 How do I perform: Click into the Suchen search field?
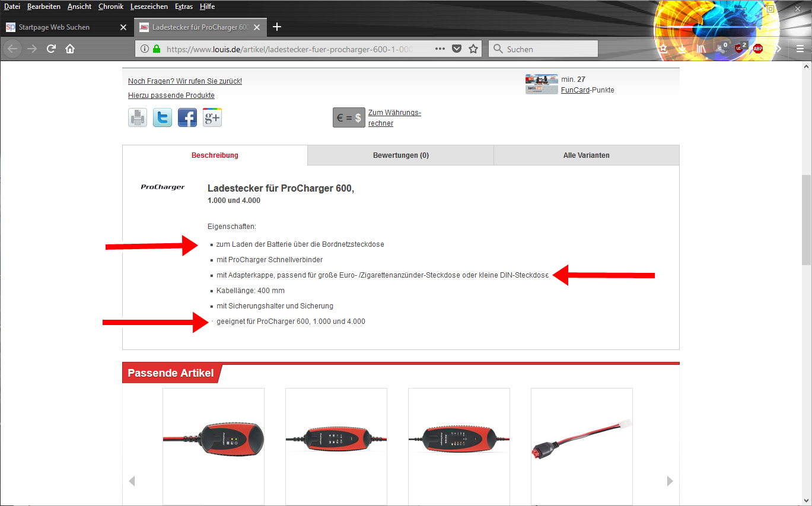coord(543,49)
